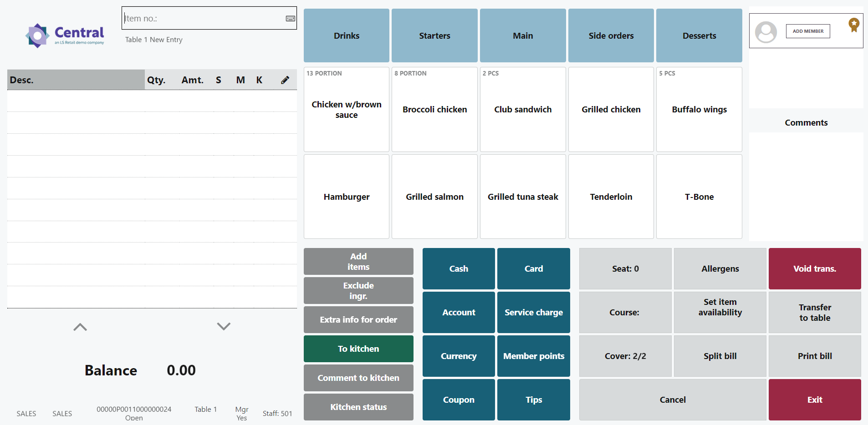This screenshot has width=868, height=425.
Task: Click into the Item no. input field
Action: coord(203,19)
